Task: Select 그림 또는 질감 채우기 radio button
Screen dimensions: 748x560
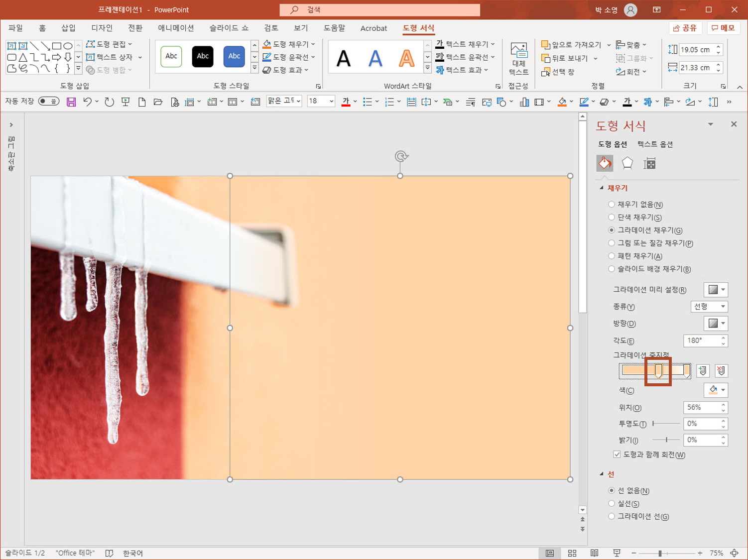Action: 612,243
